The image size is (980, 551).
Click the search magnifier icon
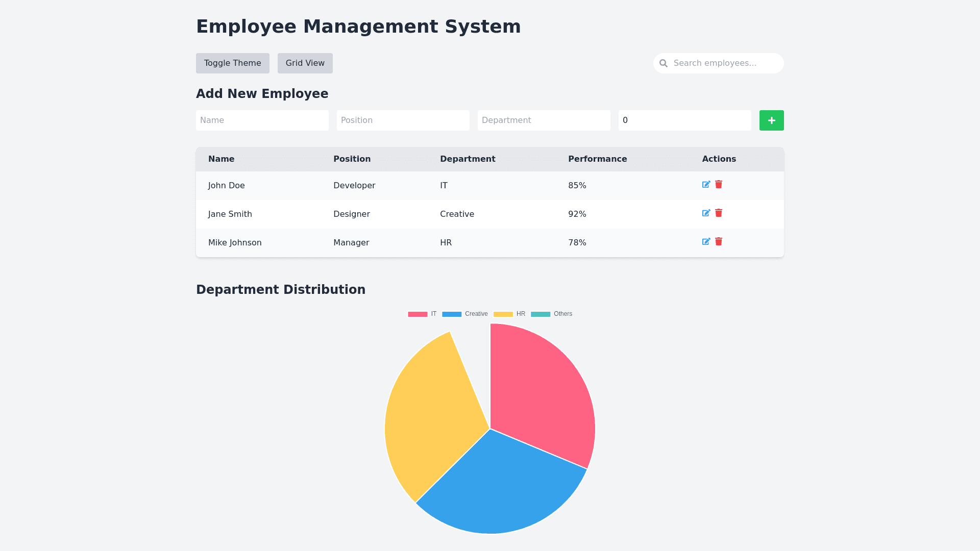[x=664, y=63]
